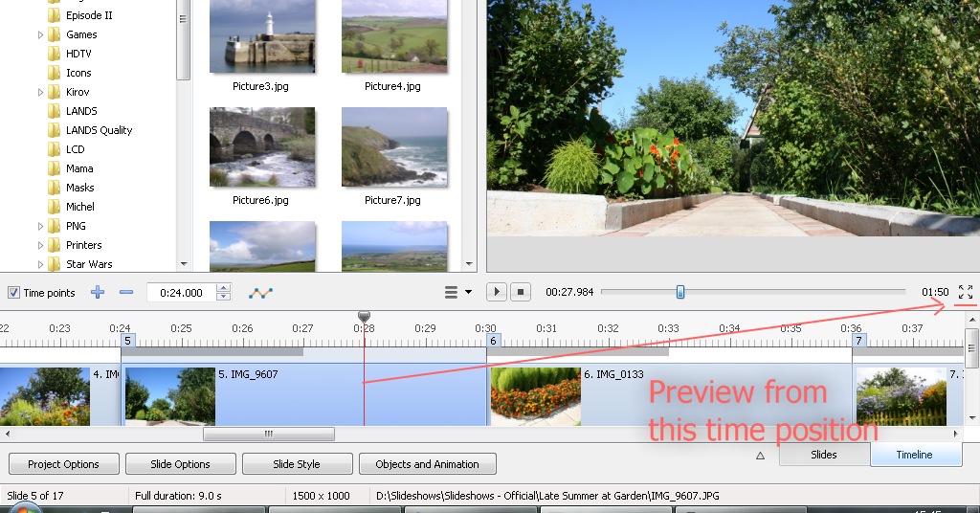
Task: Expand the Kirov folder node
Action: (41, 92)
